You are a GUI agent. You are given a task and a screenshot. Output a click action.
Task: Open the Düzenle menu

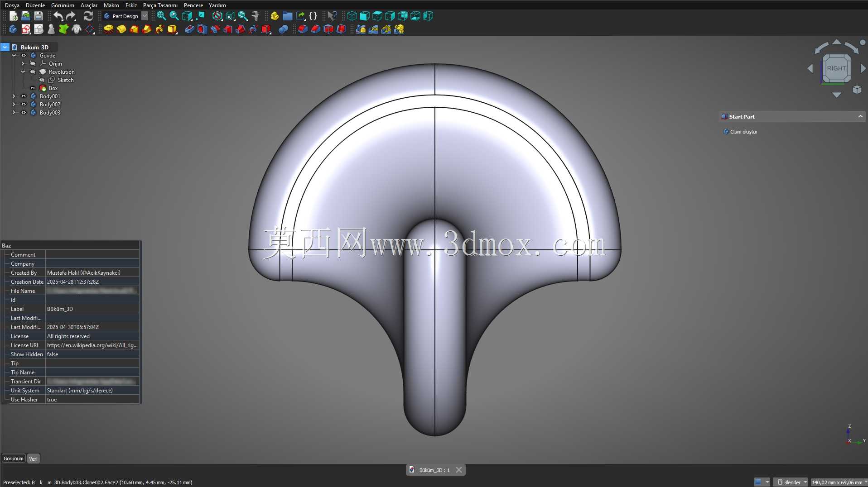[35, 5]
